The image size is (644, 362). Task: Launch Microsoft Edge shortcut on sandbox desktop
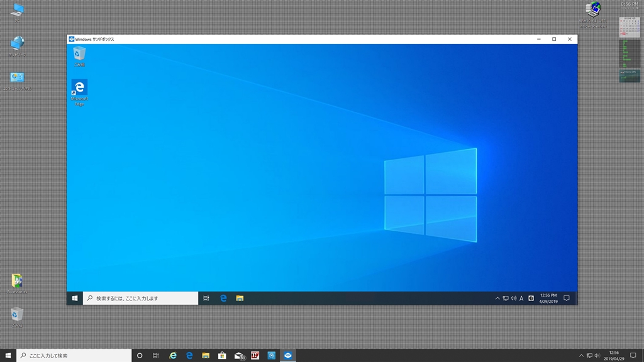[79, 93]
